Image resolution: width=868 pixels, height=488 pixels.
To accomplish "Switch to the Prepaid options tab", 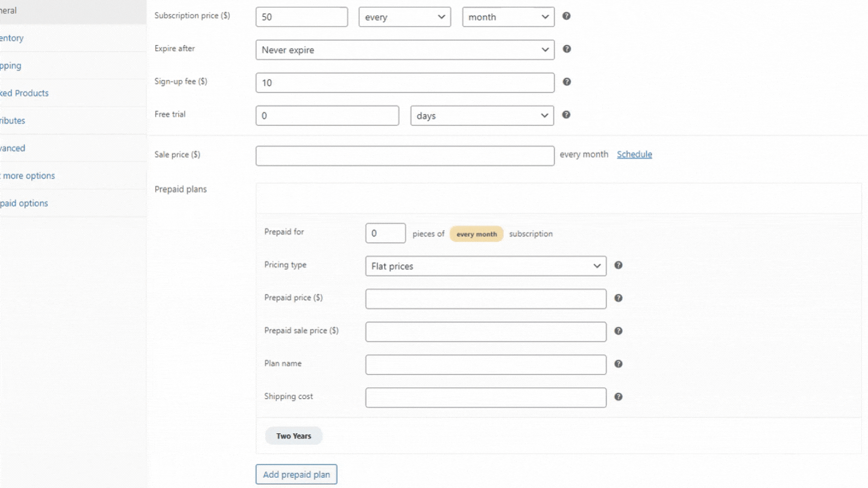I will pos(24,203).
